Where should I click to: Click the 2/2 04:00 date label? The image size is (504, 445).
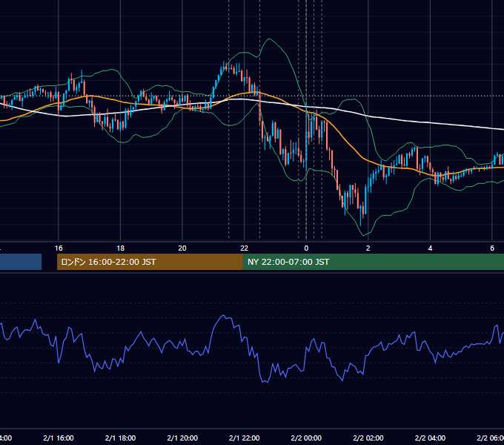(x=430, y=438)
